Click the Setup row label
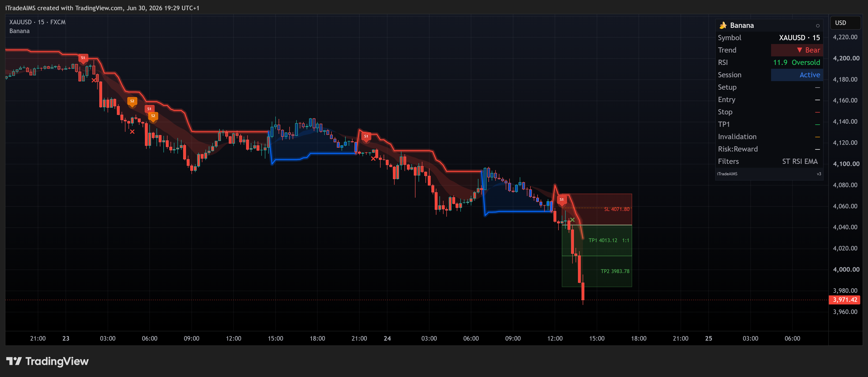868x377 pixels. pos(727,87)
